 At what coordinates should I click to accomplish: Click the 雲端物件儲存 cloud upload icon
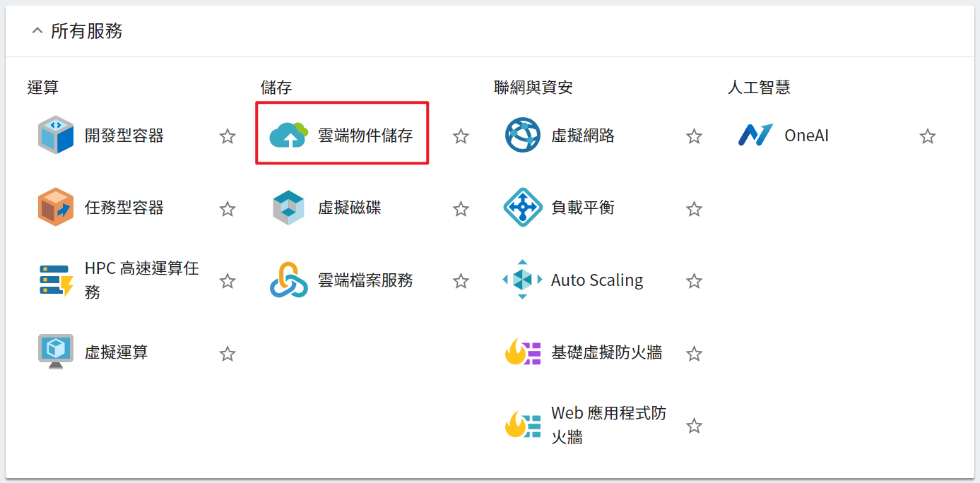point(289,136)
